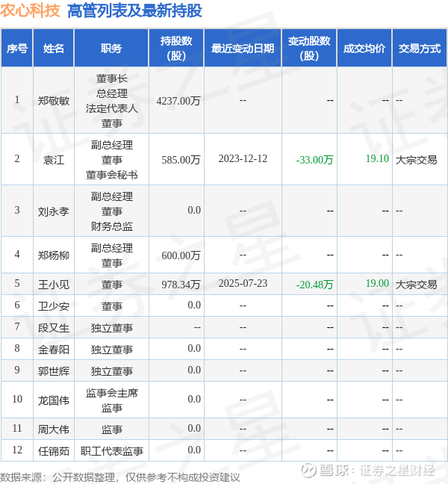Click the 董事会秘书 position text

point(112,175)
